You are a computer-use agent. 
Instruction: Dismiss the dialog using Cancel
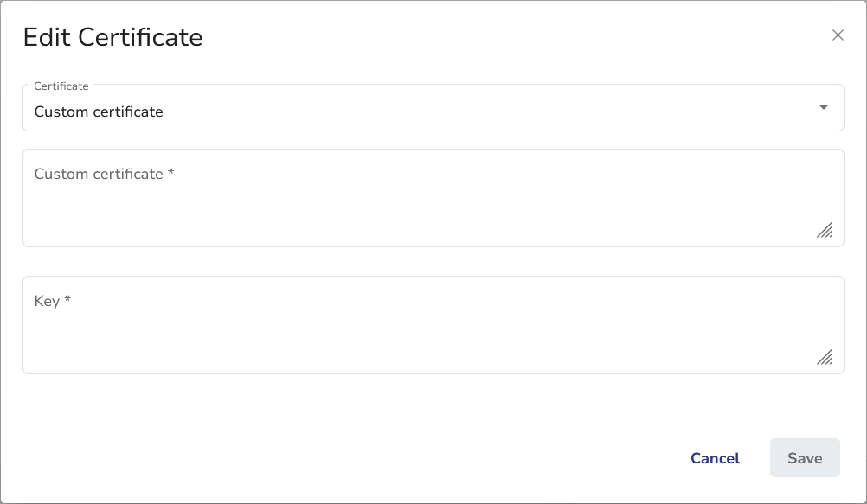point(715,458)
